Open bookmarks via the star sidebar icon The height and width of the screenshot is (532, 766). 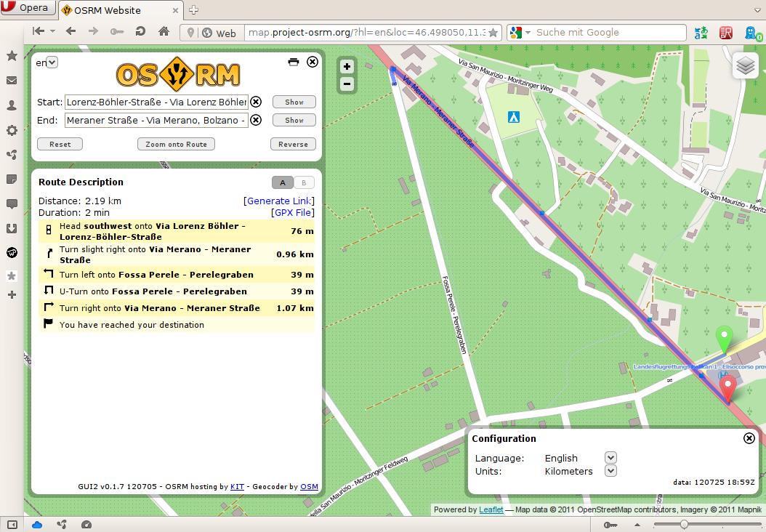coord(11,55)
